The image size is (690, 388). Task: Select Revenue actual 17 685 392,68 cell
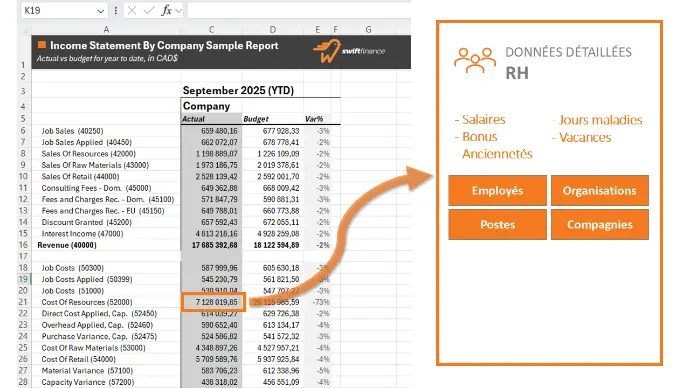pos(211,245)
